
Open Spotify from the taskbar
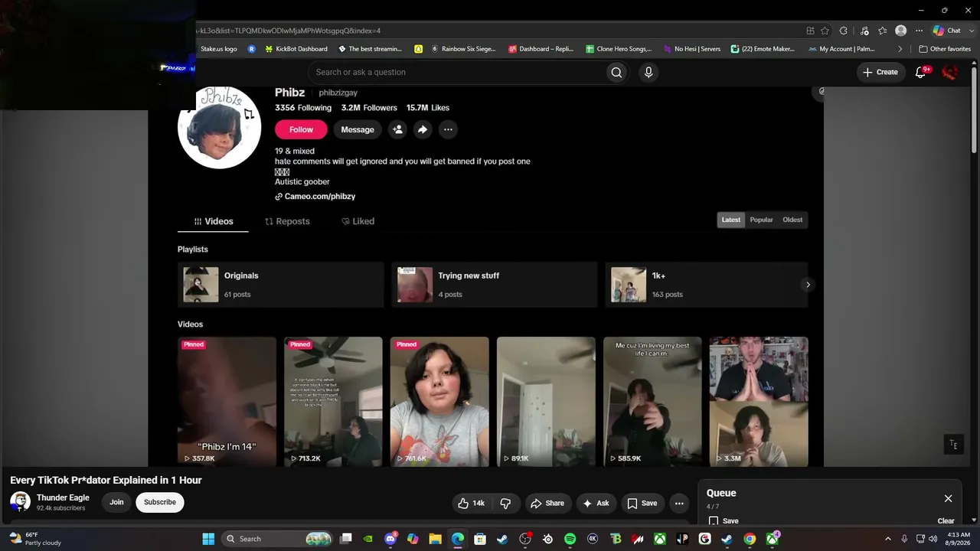tap(570, 539)
